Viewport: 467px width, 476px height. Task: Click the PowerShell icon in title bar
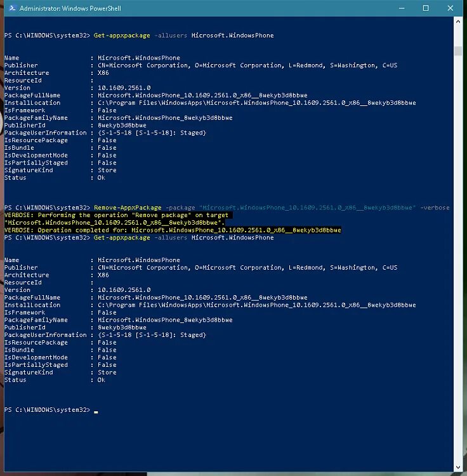pos(13,8)
